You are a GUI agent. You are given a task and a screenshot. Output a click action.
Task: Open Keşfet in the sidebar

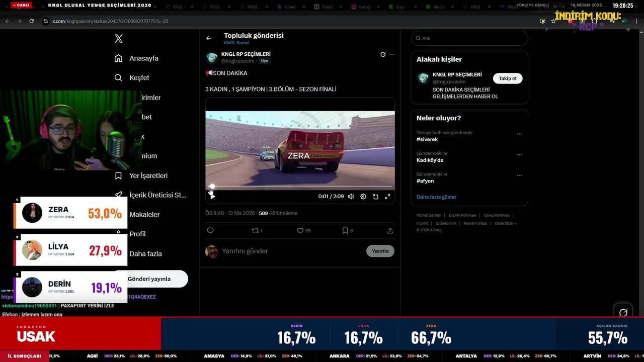pyautogui.click(x=132, y=78)
